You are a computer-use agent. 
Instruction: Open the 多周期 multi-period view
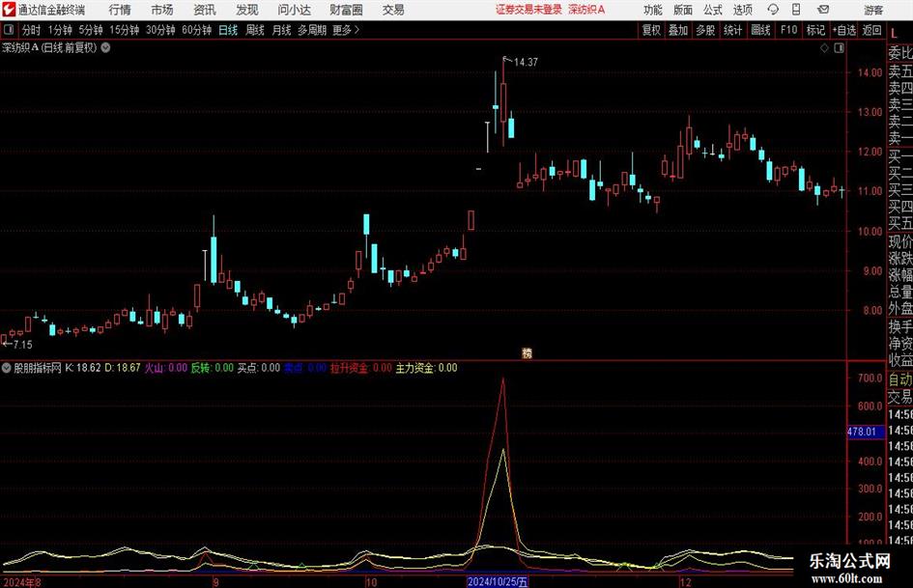click(x=312, y=30)
